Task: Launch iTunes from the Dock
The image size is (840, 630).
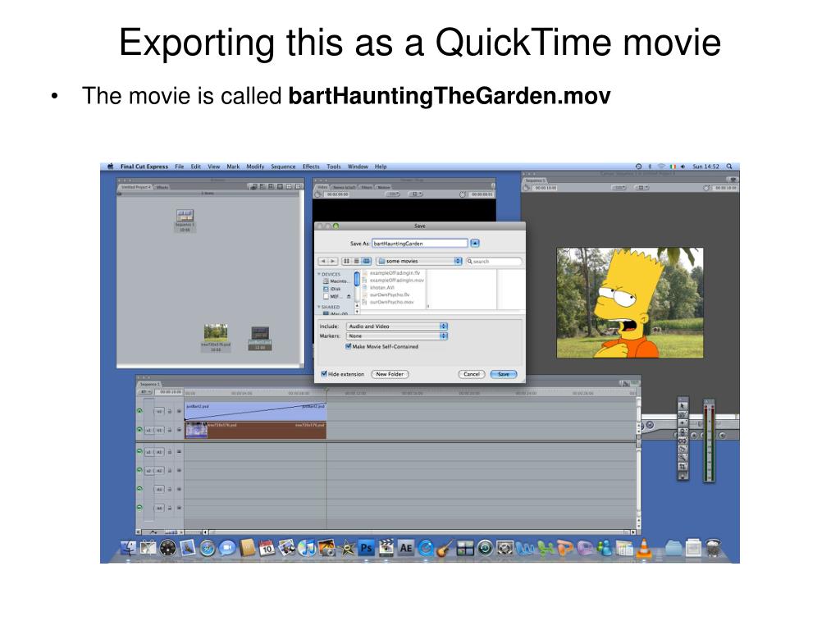Action: pyautogui.click(x=307, y=548)
